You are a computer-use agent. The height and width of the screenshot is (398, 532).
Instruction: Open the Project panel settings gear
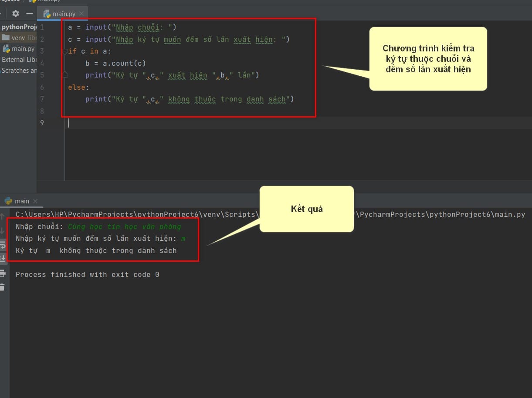tap(16, 13)
